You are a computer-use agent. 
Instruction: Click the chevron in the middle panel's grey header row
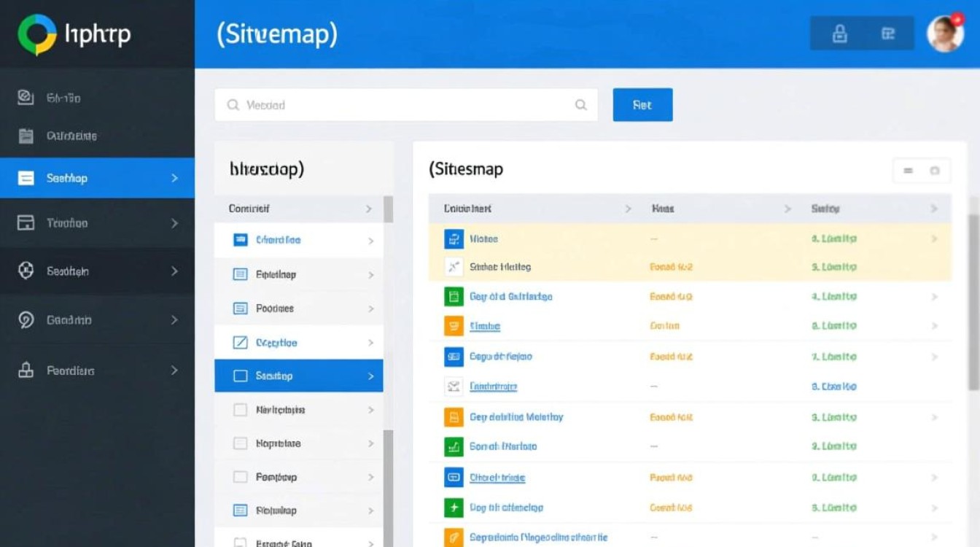point(369,209)
